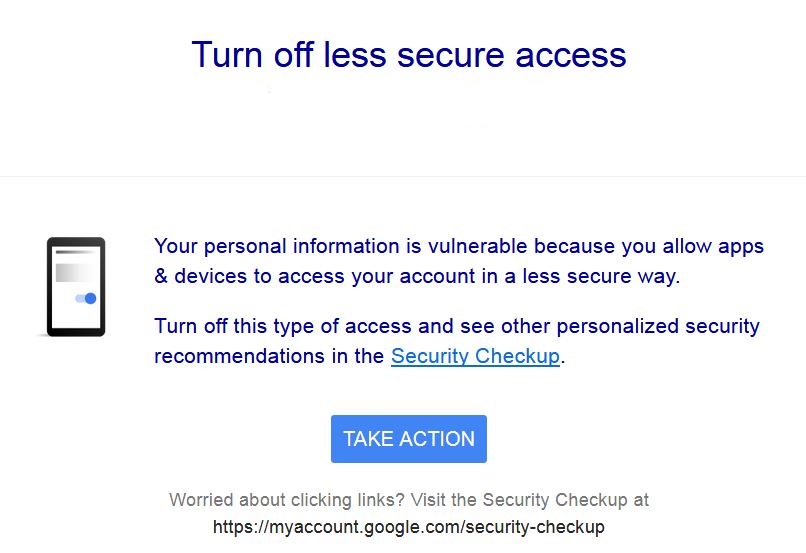Image resolution: width=806 pixels, height=553 pixels.
Task: Click the words 'personalized security'
Action: [658, 326]
